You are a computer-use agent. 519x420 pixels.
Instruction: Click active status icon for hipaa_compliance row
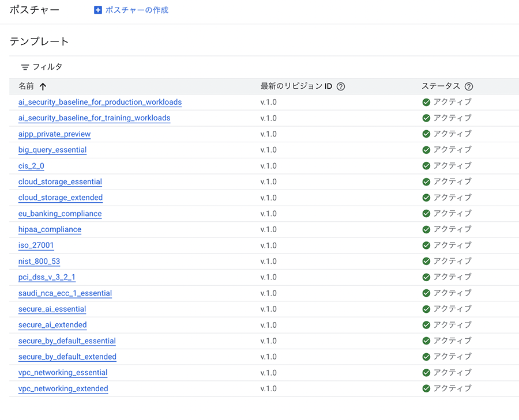tap(426, 229)
